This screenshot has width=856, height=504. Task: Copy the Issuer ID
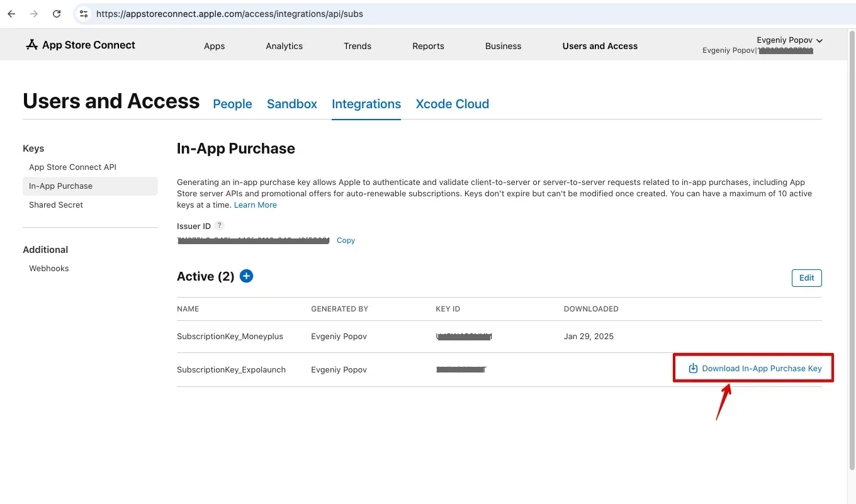coord(346,240)
